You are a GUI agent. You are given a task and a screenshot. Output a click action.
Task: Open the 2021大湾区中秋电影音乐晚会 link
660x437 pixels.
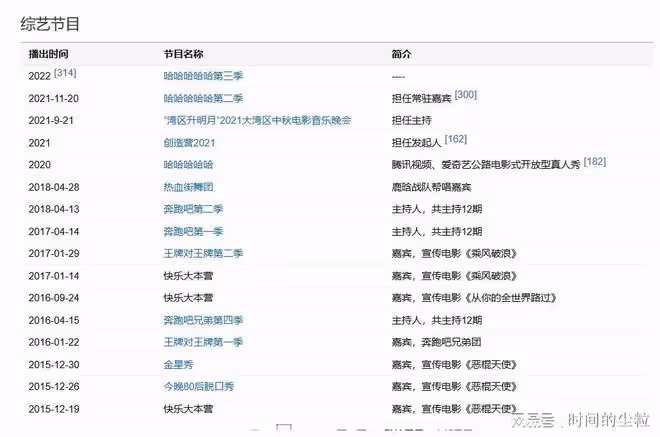point(257,120)
